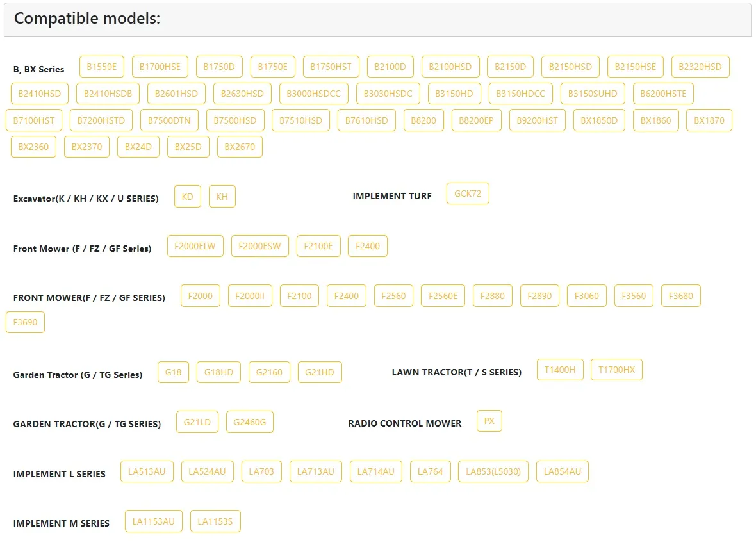Click the PX radio control mower tag
This screenshot has width=756, height=556.
click(489, 421)
